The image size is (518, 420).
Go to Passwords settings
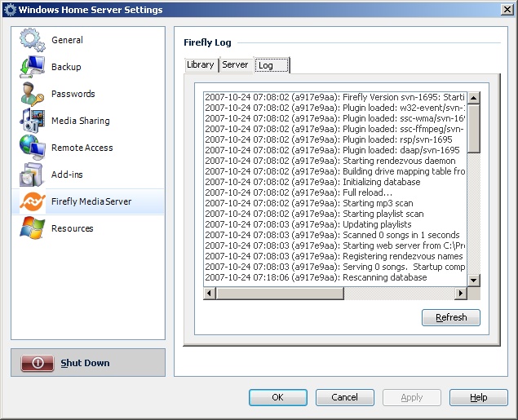88,94
